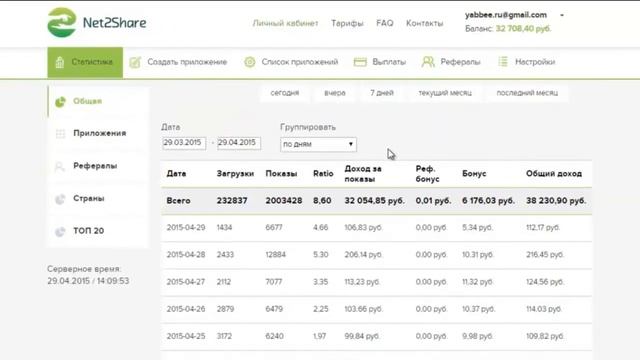The image size is (640, 360).
Task: Open the Контакты page
Action: tap(424, 23)
